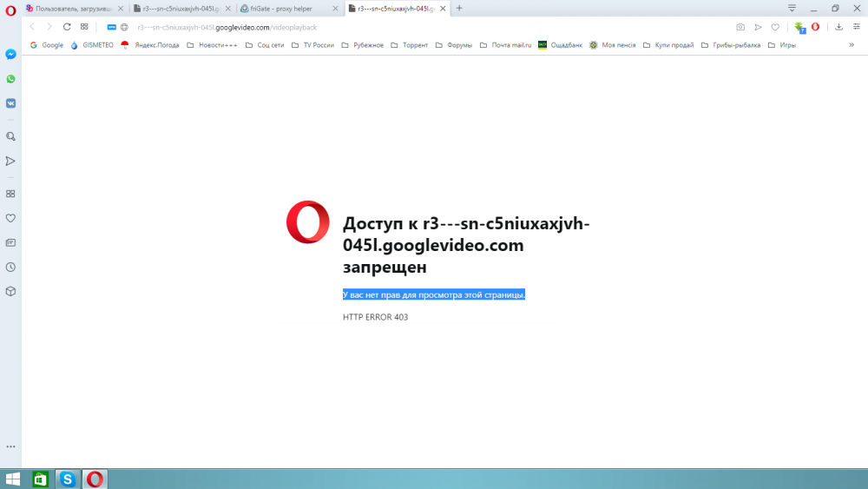Open My Flow from the sidebar
Screen dimensions: 868x489
pyautogui.click(x=10, y=162)
